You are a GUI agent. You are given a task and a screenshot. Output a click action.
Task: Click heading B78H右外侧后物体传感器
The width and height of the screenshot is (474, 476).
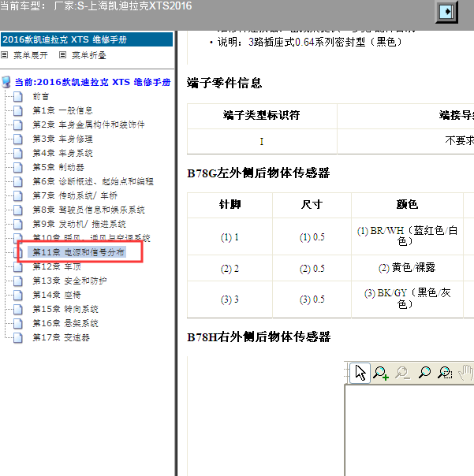[x=259, y=337]
